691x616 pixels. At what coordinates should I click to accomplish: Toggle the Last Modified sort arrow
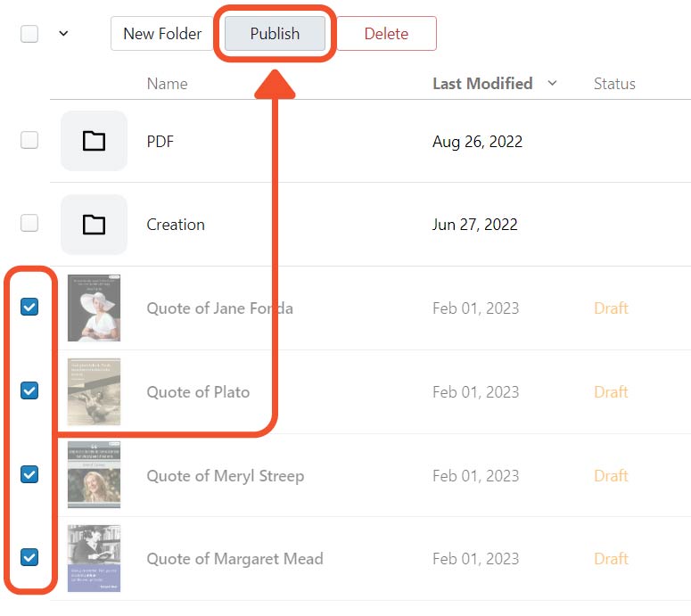pyautogui.click(x=552, y=84)
